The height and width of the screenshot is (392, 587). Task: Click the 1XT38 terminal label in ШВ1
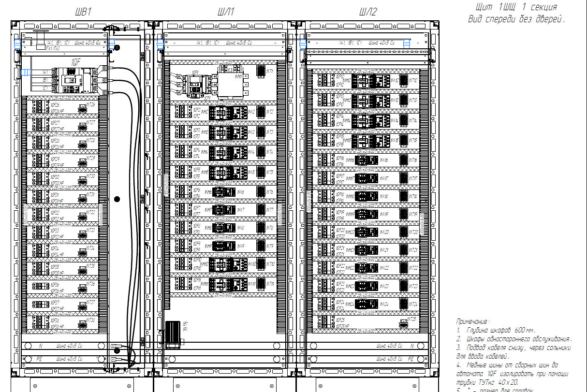(x=90, y=320)
